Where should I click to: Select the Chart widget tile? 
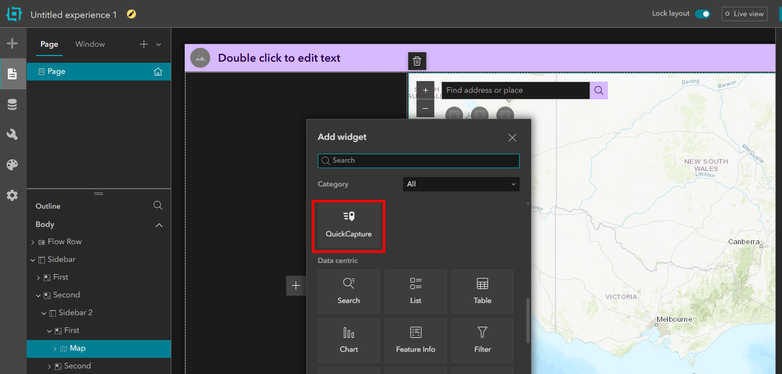tap(349, 341)
